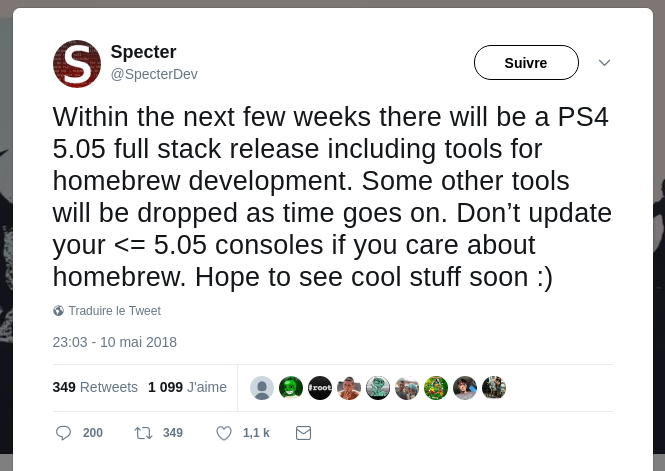Open Specter's red S profile picture
The width and height of the screenshot is (665, 471).
(x=77, y=64)
